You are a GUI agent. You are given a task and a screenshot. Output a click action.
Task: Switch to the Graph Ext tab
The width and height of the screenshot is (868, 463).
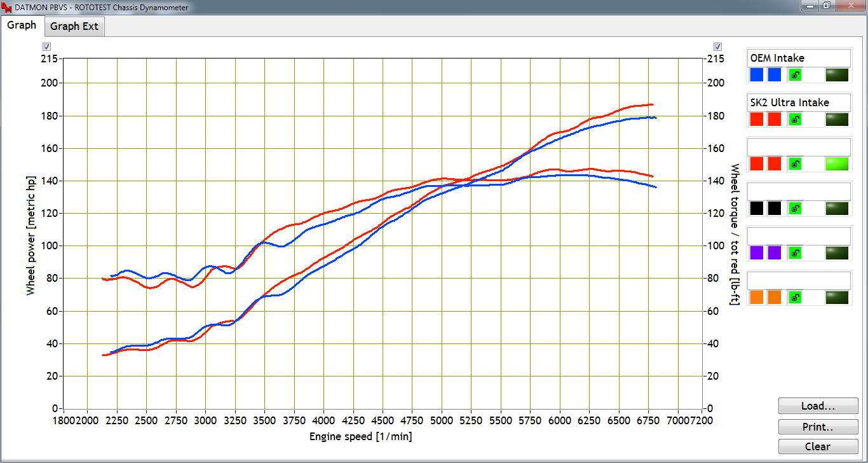tap(74, 27)
